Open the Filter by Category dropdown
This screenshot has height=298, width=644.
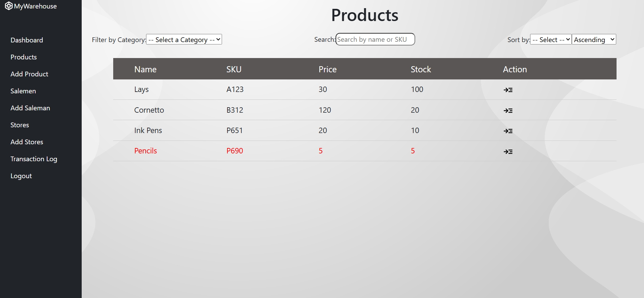[184, 39]
